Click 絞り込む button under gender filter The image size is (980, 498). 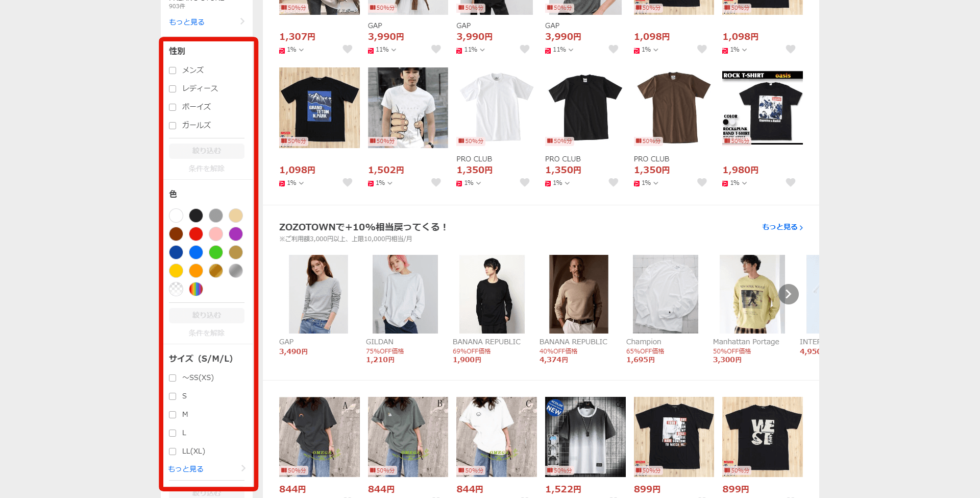coord(206,151)
